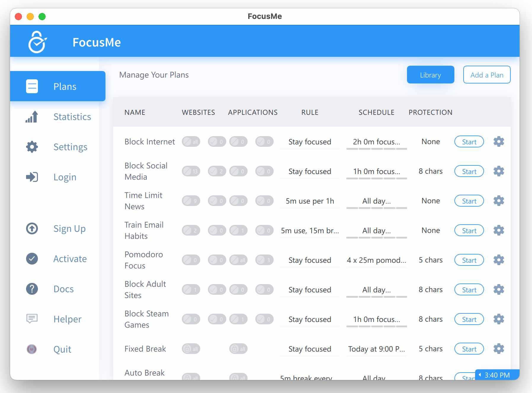Click the '5m use, 15m br...' rule cell

310,231
